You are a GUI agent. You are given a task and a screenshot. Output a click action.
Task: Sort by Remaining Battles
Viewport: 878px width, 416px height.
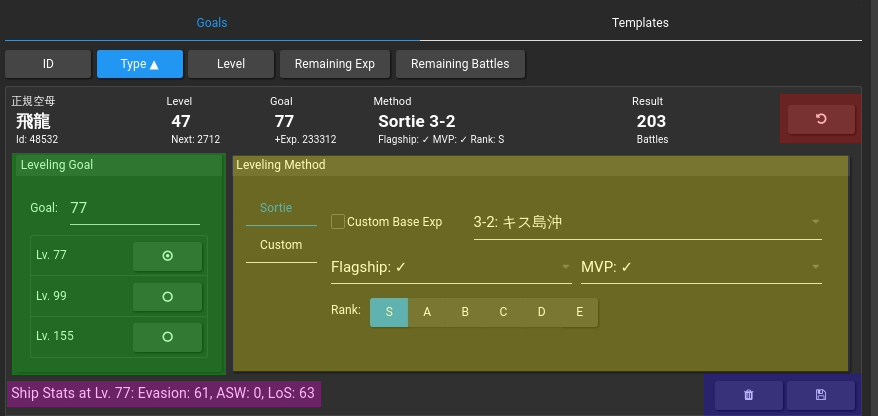coord(460,64)
